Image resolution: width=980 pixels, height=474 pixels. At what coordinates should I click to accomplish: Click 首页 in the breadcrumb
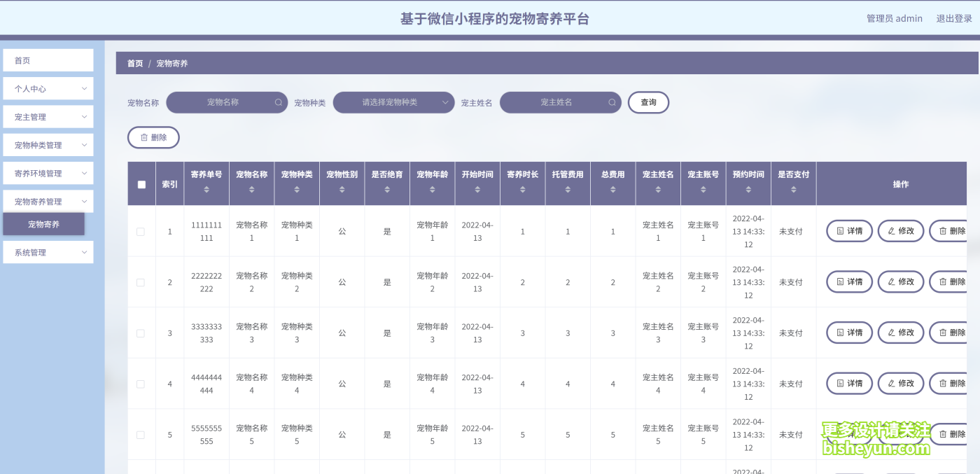[x=134, y=63]
